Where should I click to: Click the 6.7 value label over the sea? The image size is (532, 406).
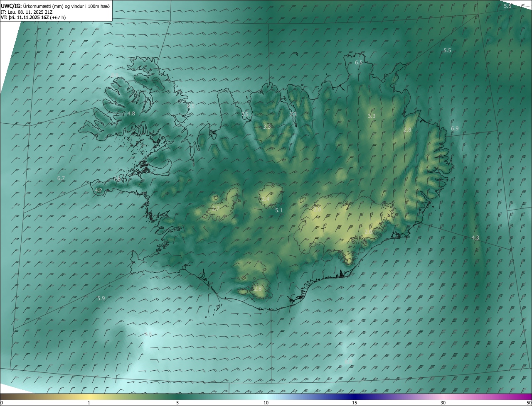(61, 178)
